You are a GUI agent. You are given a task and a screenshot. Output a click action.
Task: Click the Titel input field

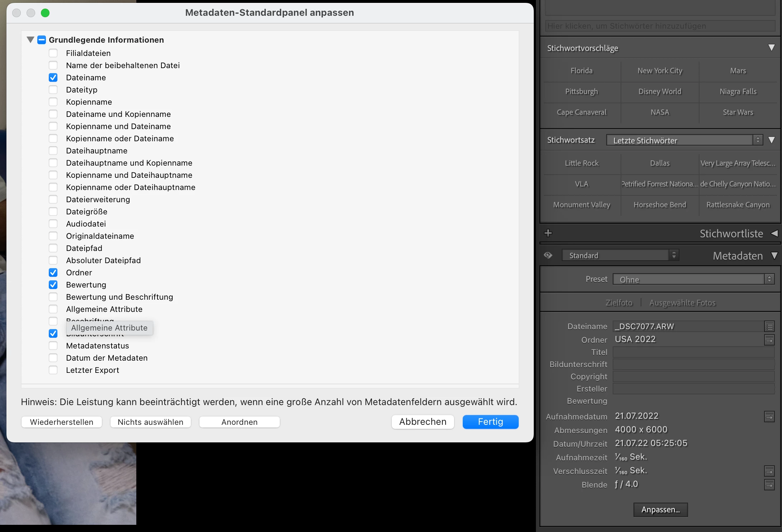click(693, 352)
